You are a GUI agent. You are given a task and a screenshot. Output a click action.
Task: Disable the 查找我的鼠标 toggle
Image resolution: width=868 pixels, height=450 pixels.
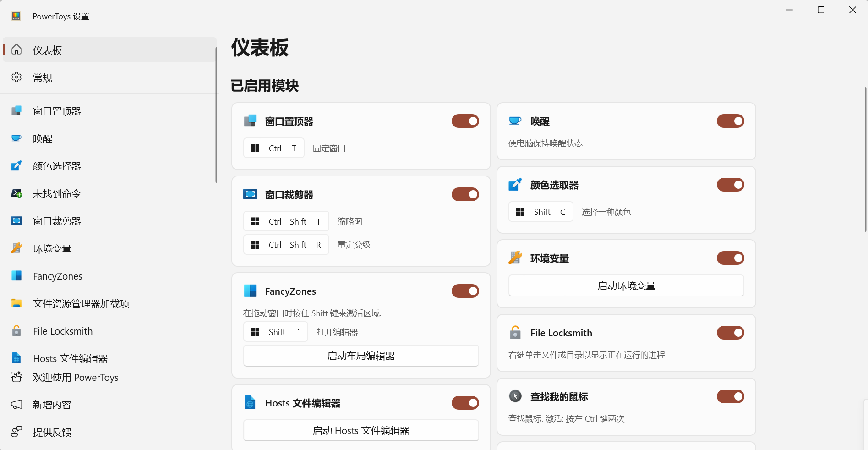point(731,396)
